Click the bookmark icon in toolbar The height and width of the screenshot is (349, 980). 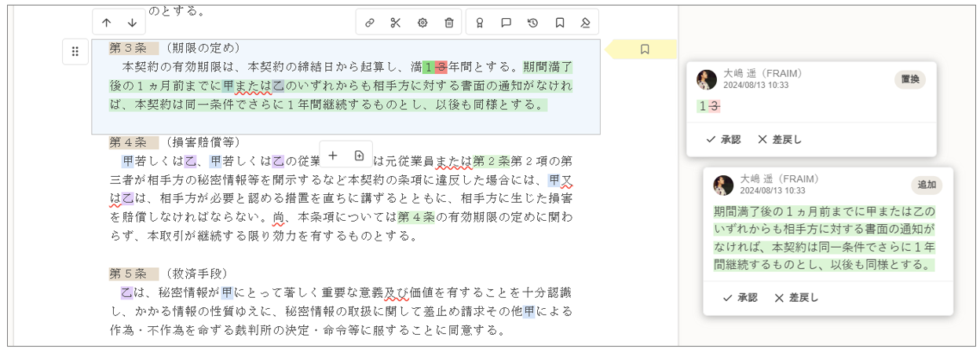(x=560, y=23)
